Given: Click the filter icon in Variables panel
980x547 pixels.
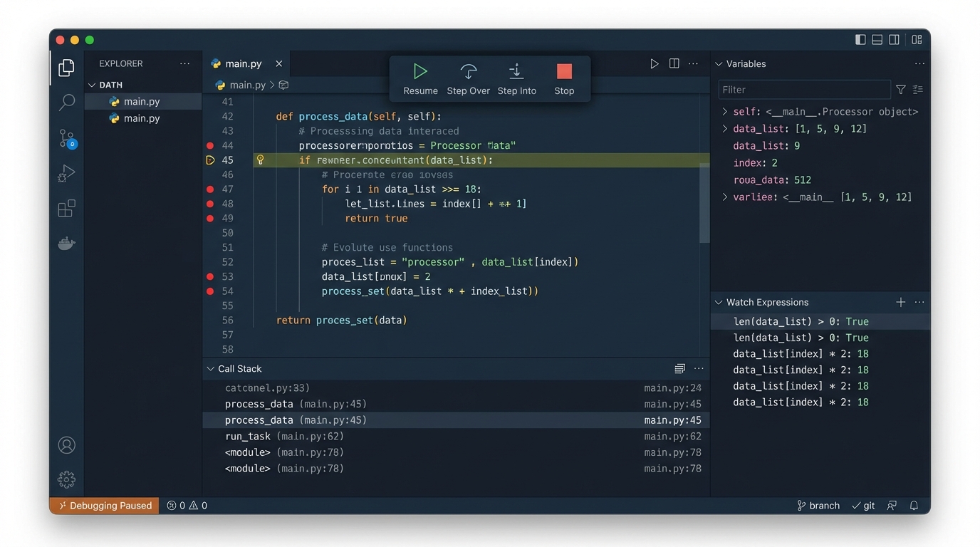Looking at the screenshot, I should point(900,89).
